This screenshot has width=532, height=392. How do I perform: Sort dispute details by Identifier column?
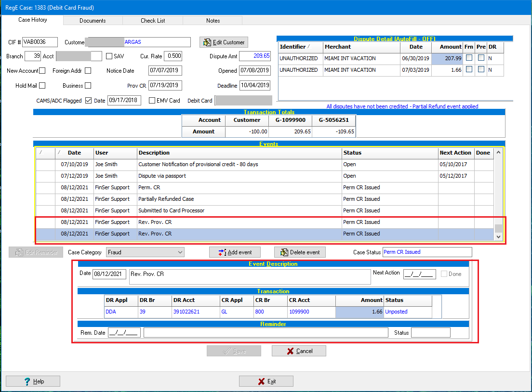pos(300,47)
